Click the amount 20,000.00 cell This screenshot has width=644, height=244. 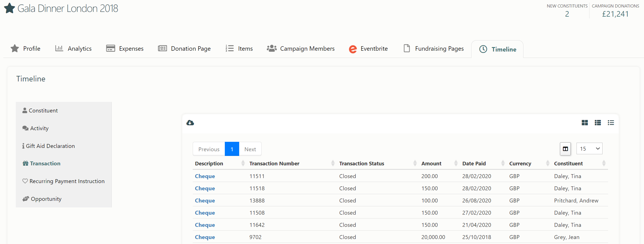point(433,237)
